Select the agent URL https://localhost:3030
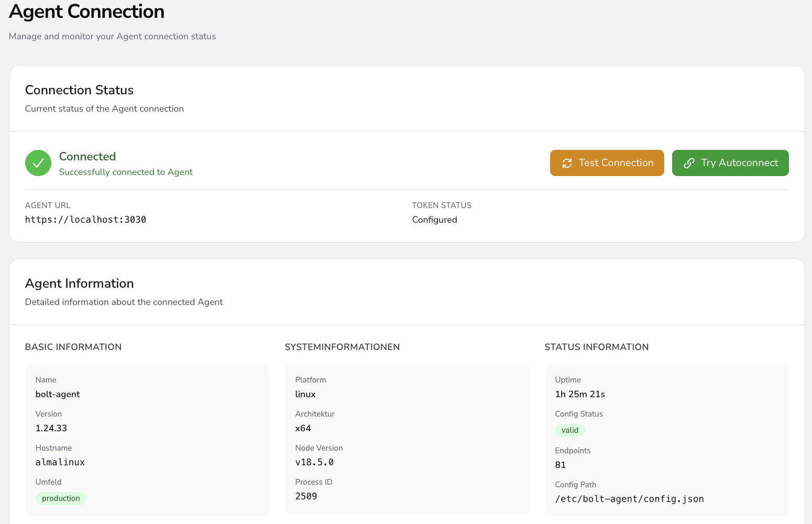 click(x=85, y=220)
